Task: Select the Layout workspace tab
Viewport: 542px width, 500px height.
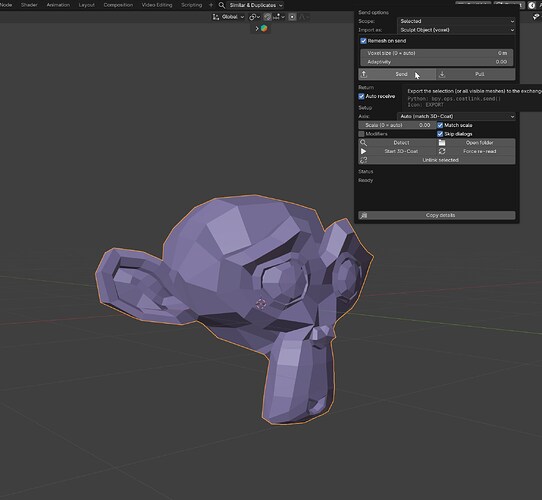Action: pos(86,5)
